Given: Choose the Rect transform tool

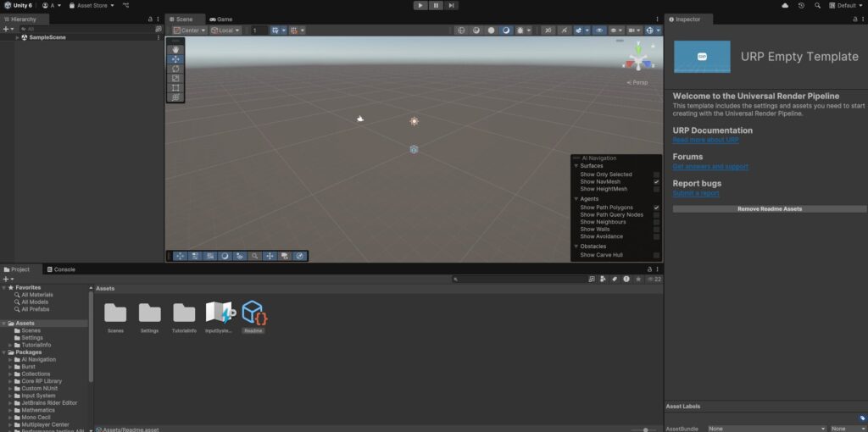Looking at the screenshot, I should [x=175, y=88].
